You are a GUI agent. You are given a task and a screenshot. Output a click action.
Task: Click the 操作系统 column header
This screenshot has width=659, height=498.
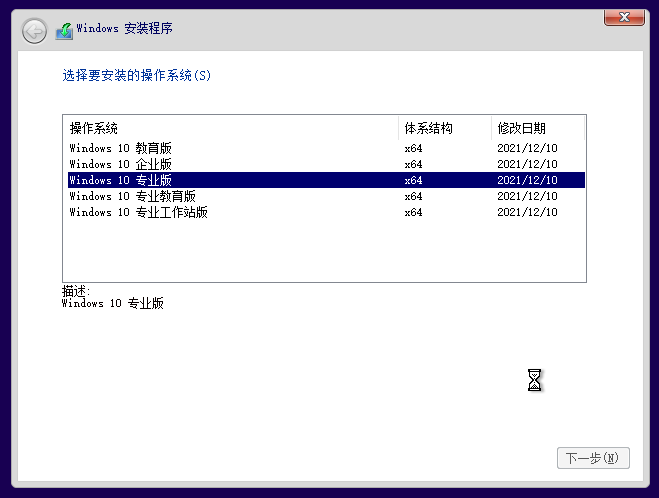click(230, 128)
